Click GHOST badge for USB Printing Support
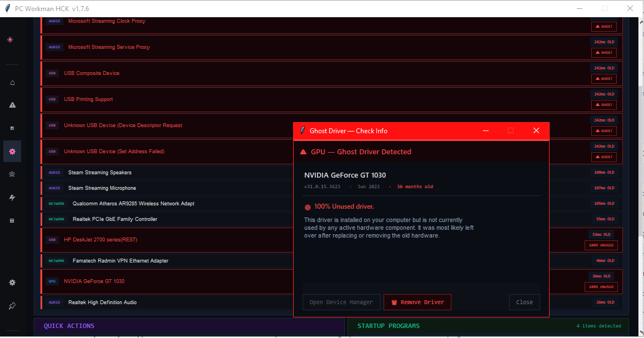The width and height of the screenshot is (644, 338). (604, 105)
